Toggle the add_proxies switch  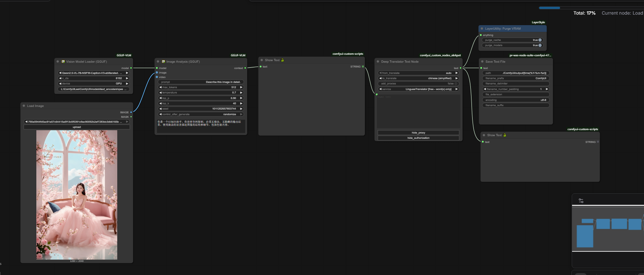(456, 84)
